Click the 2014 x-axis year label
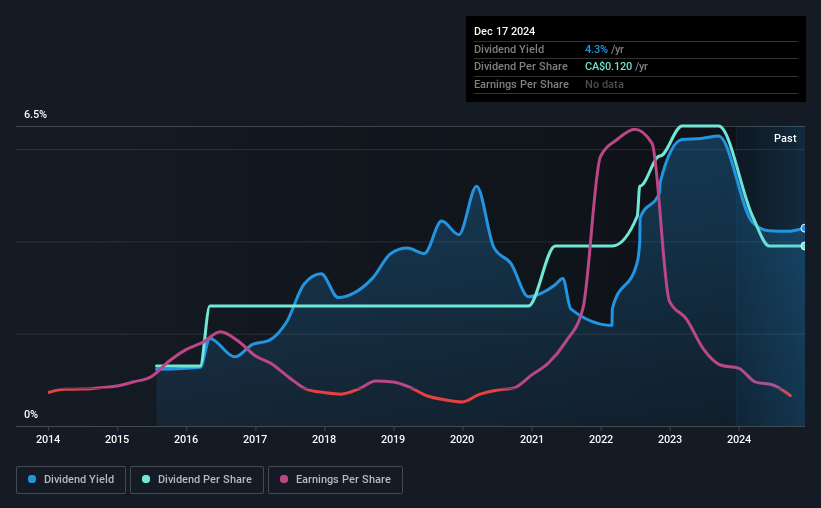Screen dimensions: 821x508 click(x=48, y=439)
